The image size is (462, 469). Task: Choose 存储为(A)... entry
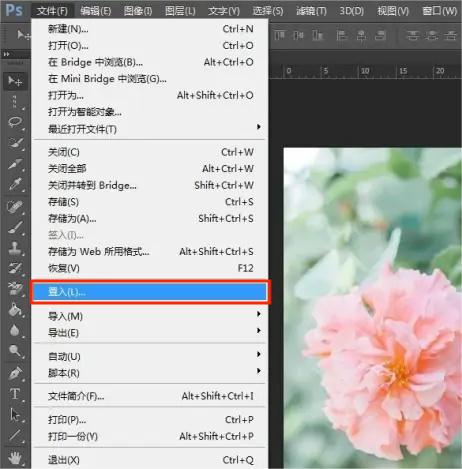150,219
